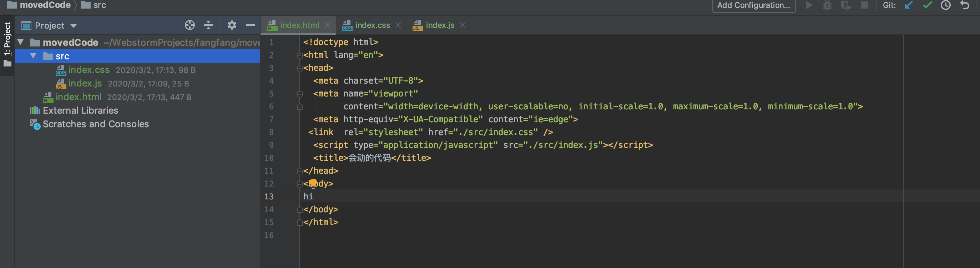Screen dimensions: 980x268
Task: Click './src/index.js' src value
Action: click(x=563, y=145)
